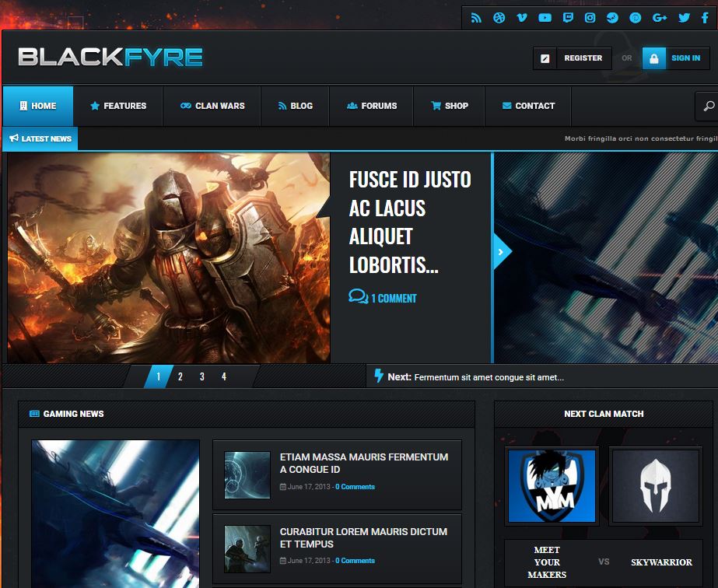Click the Register button

[573, 58]
